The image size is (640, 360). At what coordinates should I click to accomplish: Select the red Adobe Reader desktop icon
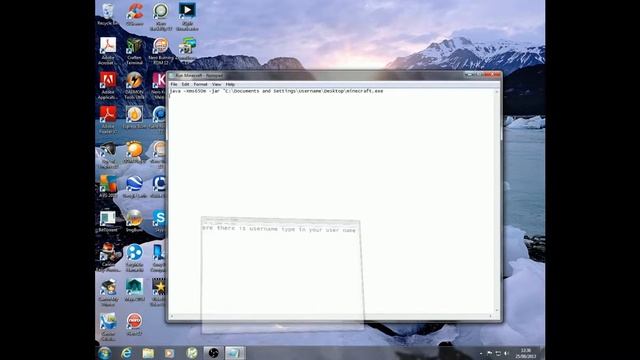point(108,120)
